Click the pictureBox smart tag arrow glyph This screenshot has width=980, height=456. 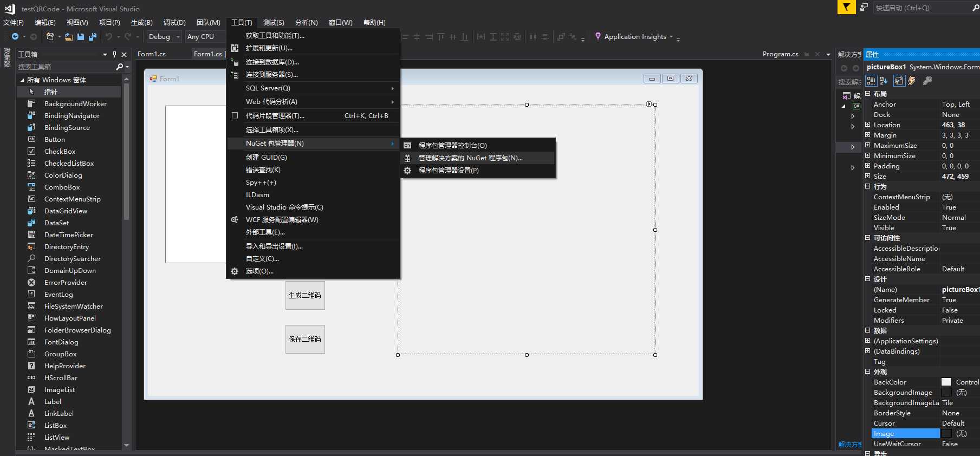[649, 104]
